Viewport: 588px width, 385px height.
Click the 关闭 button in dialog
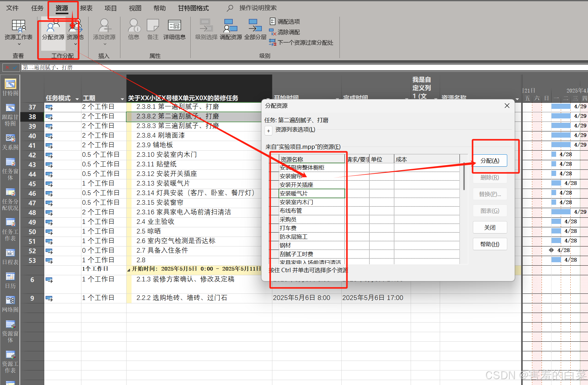[490, 227]
